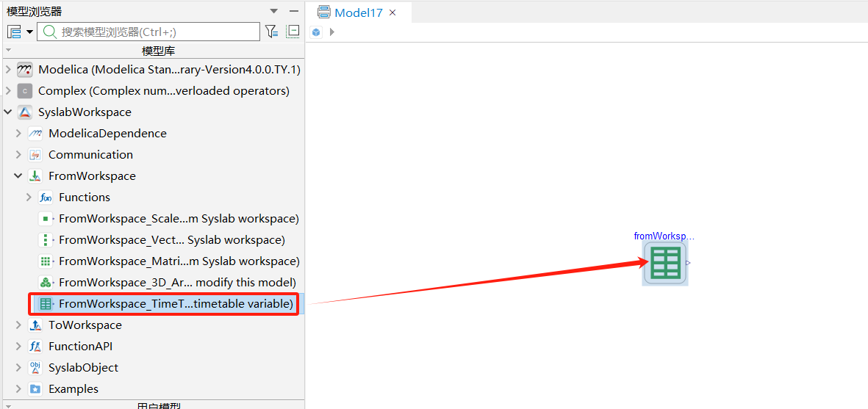The image size is (868, 409).
Task: Minimize the model browser panel
Action: coord(294,11)
